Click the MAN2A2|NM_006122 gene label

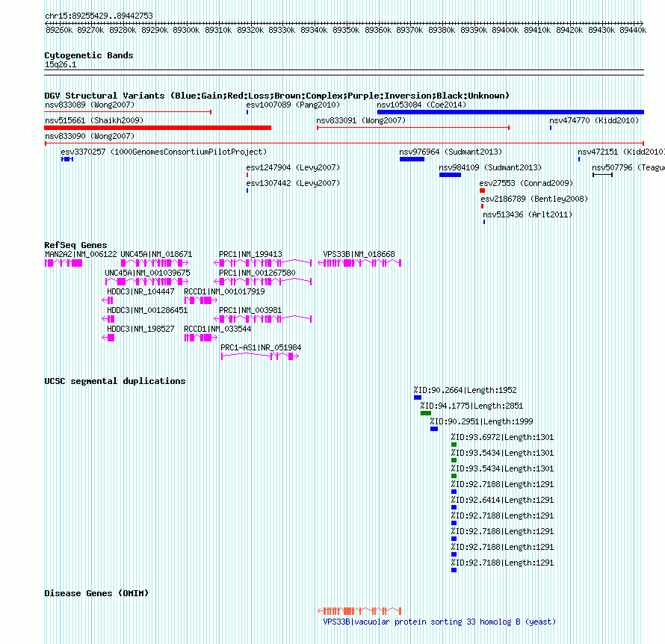point(81,254)
